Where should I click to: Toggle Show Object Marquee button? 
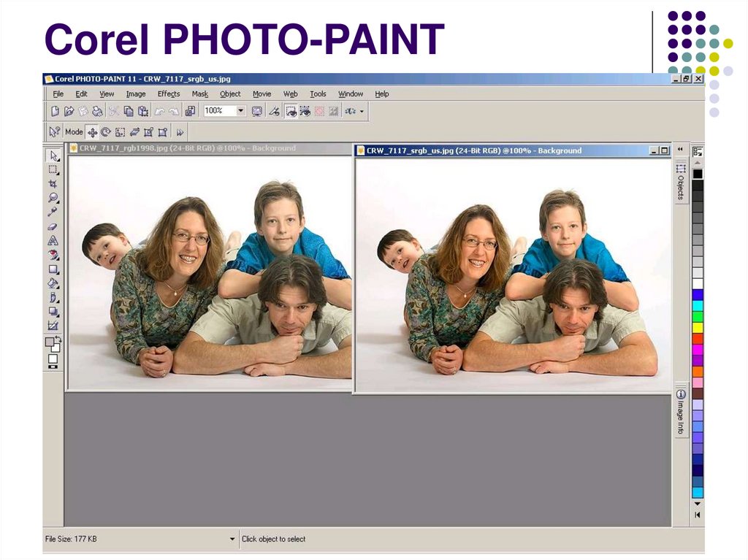(x=305, y=111)
